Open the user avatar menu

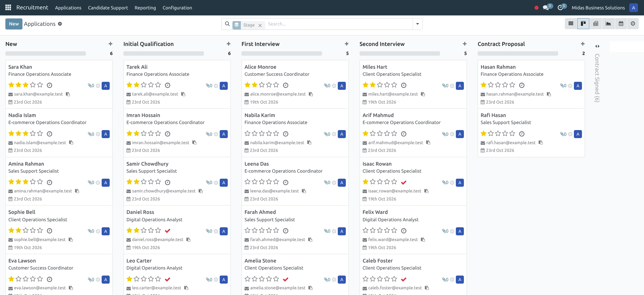coord(633,8)
